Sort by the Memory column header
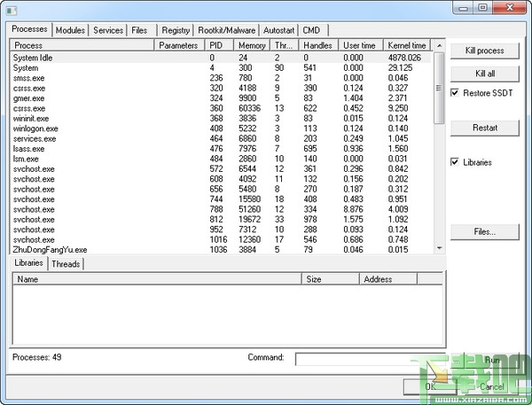Image resolution: width=532 pixels, height=405 pixels. 252,45
